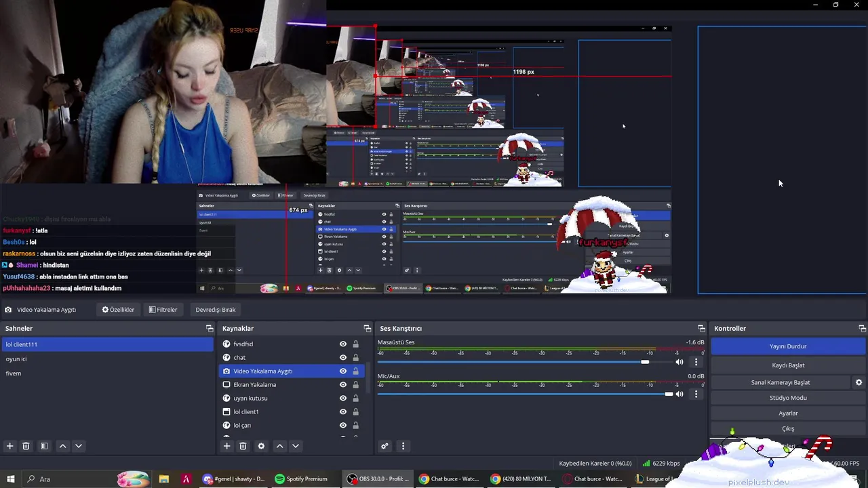Start recording with Kaydı Başlat

(788, 365)
